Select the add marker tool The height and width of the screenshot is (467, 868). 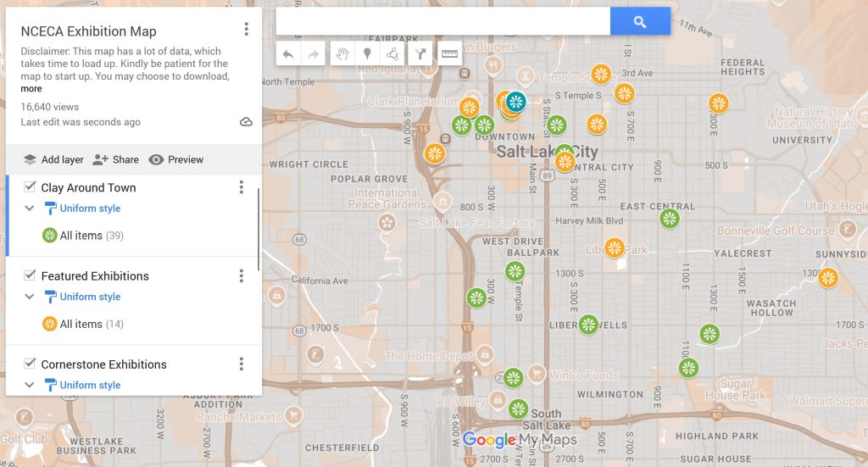click(367, 54)
